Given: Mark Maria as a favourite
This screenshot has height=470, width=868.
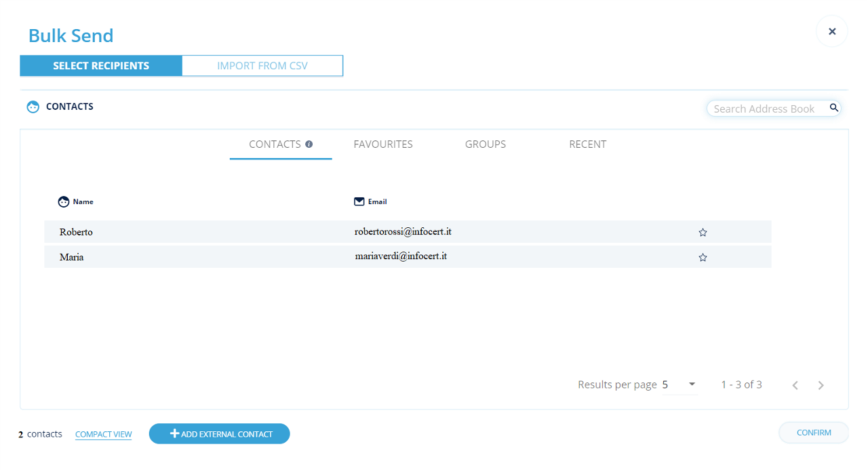Looking at the screenshot, I should [703, 258].
